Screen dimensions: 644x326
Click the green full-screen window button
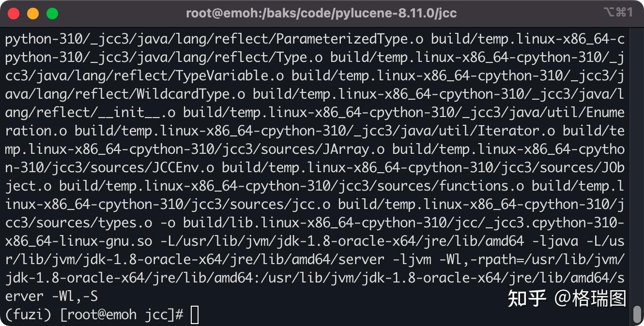coord(52,13)
